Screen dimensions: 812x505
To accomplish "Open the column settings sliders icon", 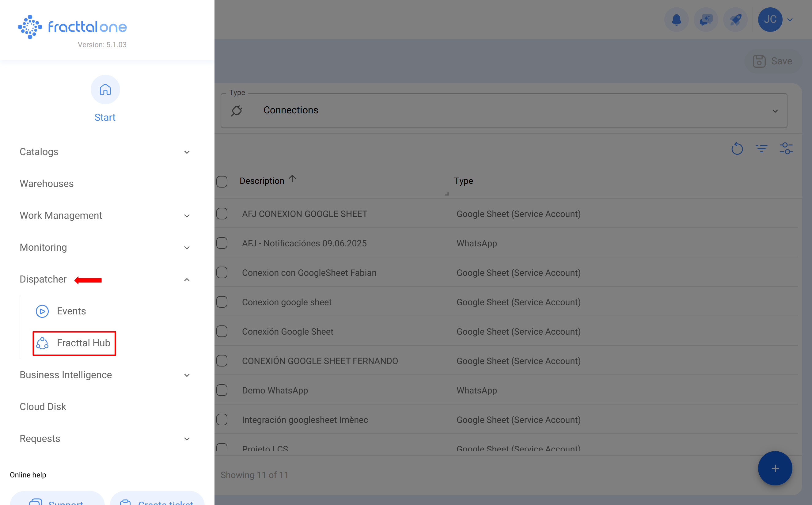I will pos(786,149).
